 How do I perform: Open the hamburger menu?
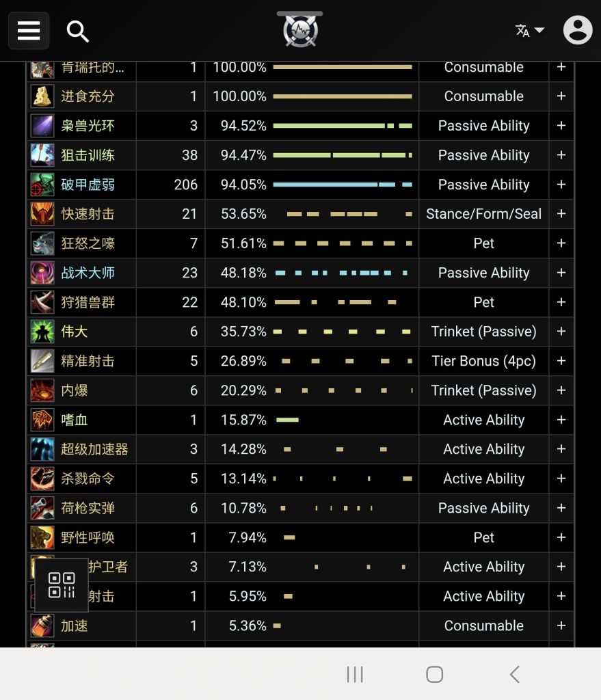click(x=29, y=31)
